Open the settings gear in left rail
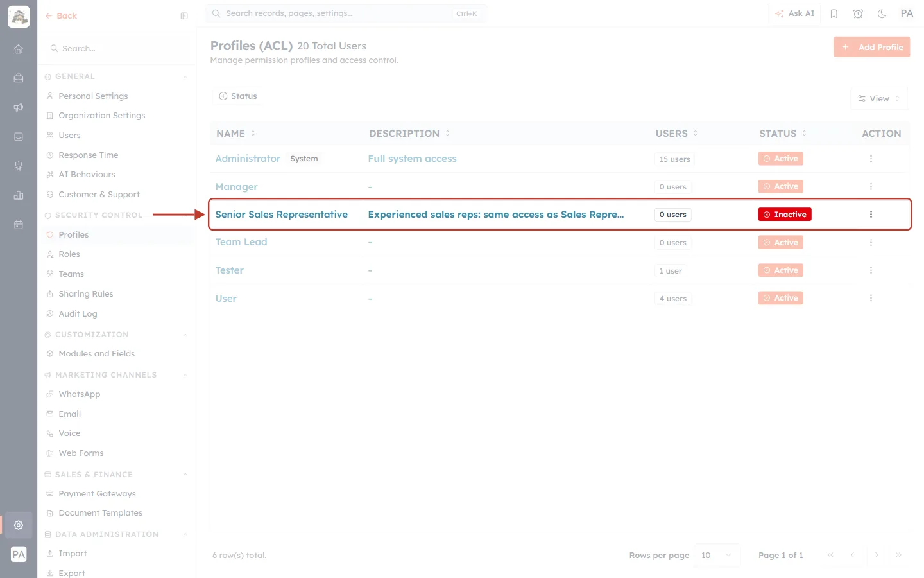 pos(19,525)
